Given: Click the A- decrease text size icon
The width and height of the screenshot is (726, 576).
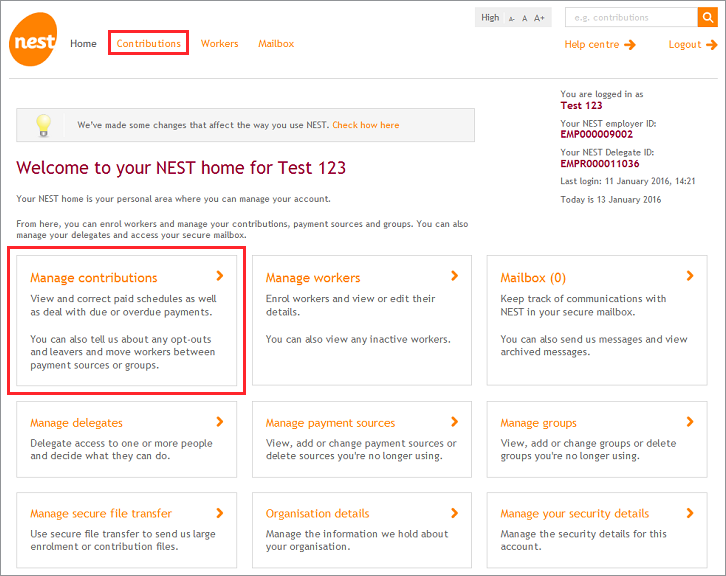Looking at the screenshot, I should (x=511, y=18).
